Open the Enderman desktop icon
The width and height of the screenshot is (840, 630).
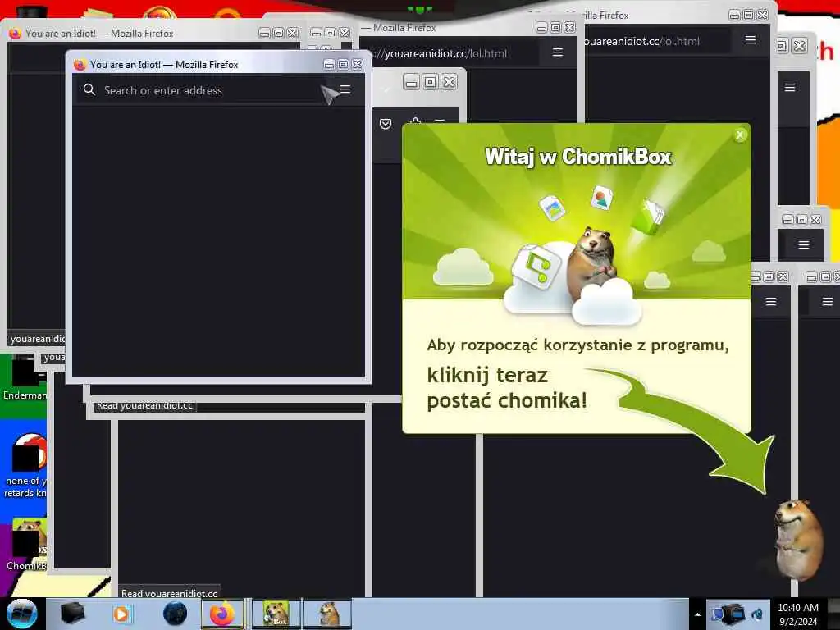coord(24,377)
